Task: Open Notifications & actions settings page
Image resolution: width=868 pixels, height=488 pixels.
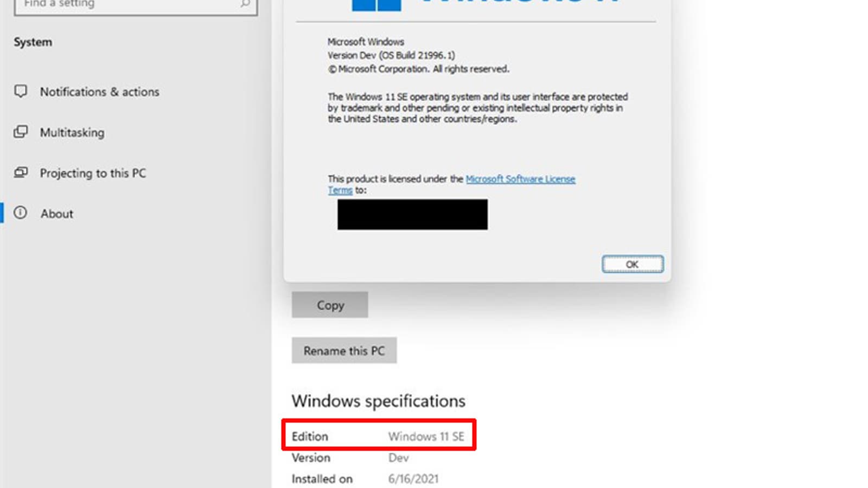Action: click(x=100, y=92)
